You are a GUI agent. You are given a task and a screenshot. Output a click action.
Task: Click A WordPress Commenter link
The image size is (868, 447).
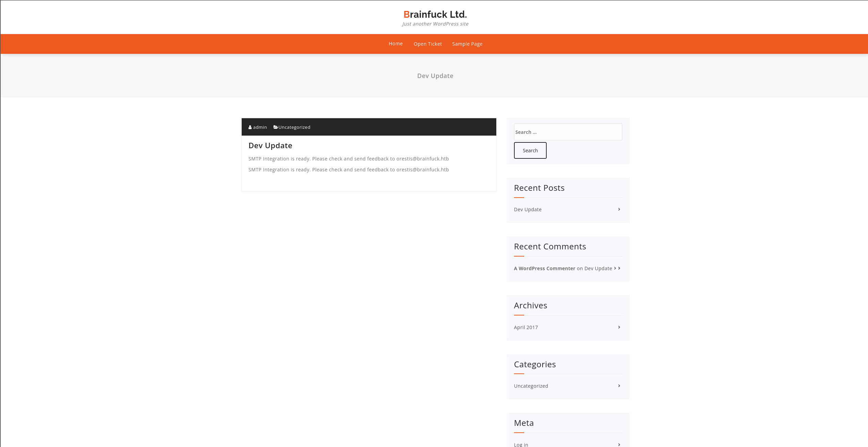544,268
